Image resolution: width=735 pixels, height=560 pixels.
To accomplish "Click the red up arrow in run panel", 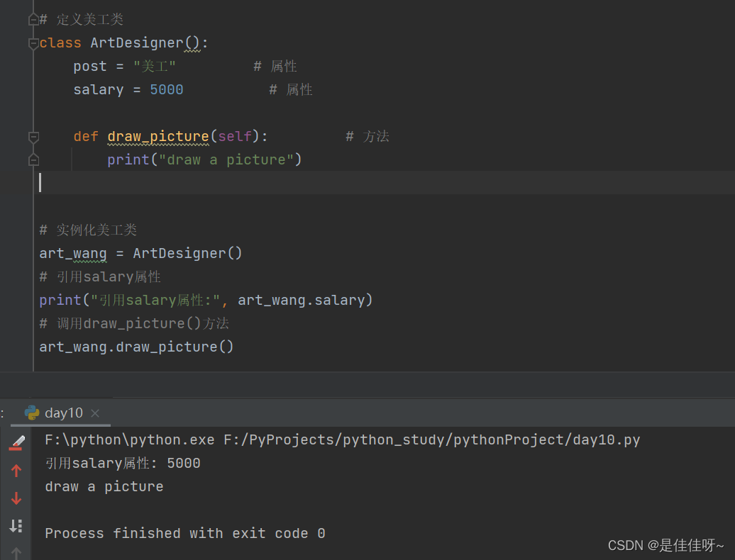I will tap(16, 471).
